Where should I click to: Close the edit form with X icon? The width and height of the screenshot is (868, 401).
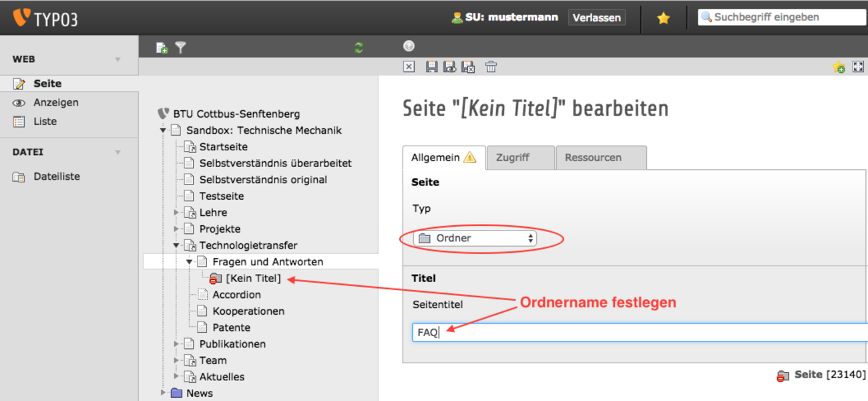pos(409,67)
